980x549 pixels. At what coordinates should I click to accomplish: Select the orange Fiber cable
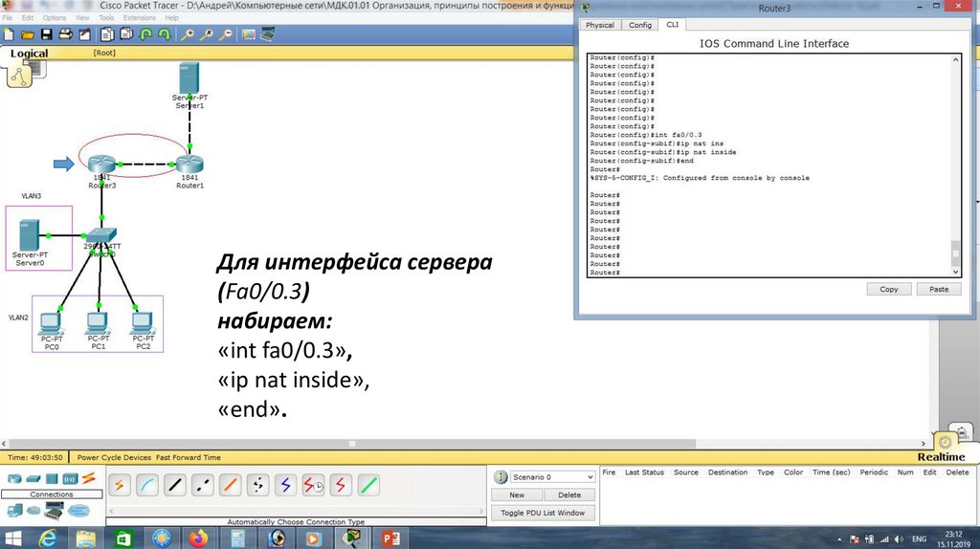coord(230,485)
